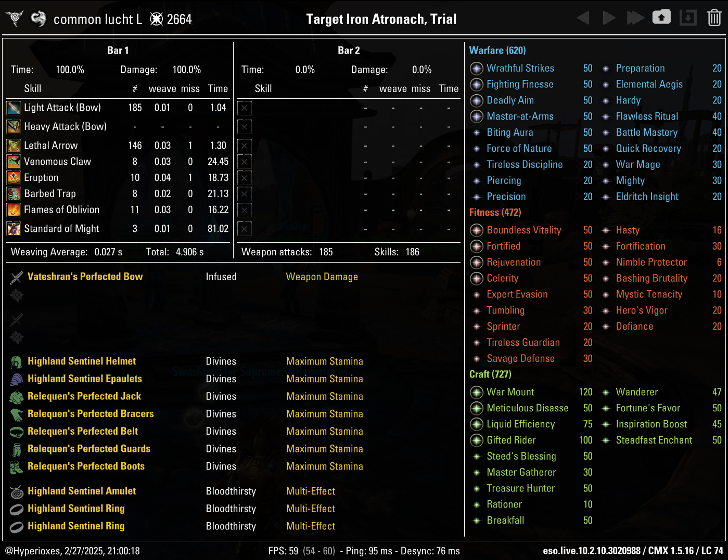Collapse the Fitness (472) section
The height and width of the screenshot is (560, 728).
click(x=495, y=212)
